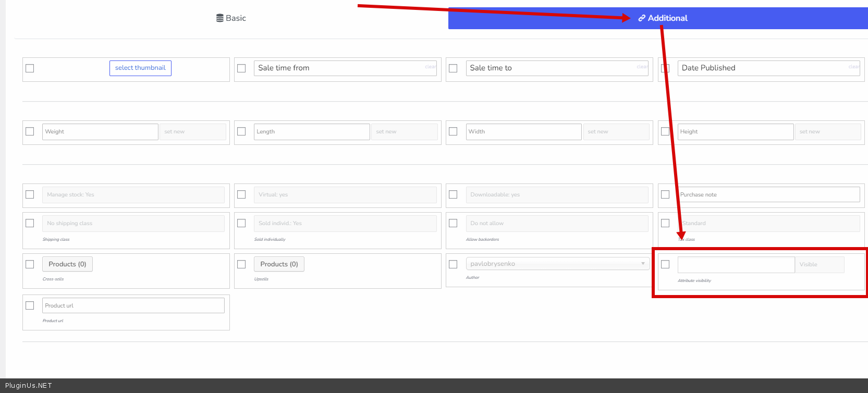Open the Visible dropdown for attribute visibility

(819, 265)
